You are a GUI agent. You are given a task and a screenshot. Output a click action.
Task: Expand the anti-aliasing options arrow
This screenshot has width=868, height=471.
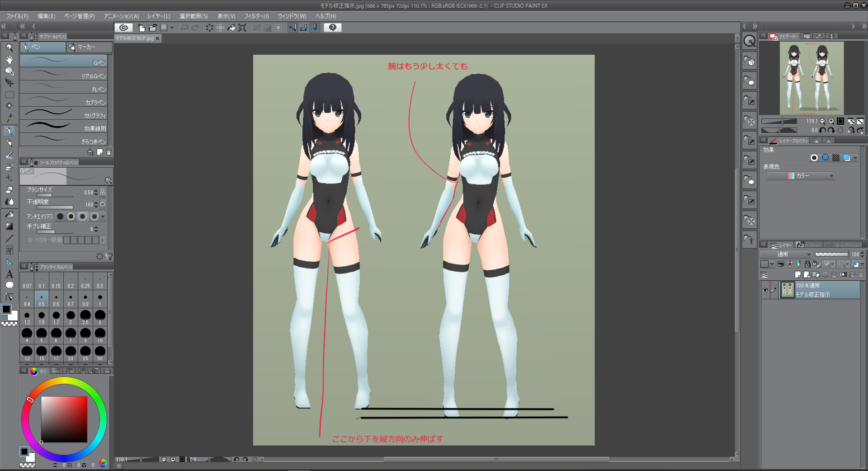[103, 217]
